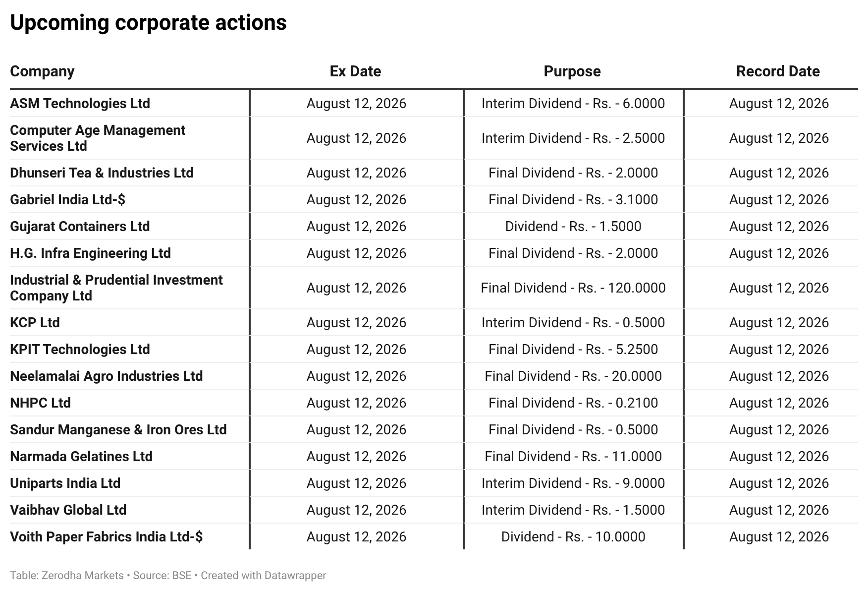Select Gujarat Containers Ltd dividend Rs. 1.5000 cell

coord(573,226)
